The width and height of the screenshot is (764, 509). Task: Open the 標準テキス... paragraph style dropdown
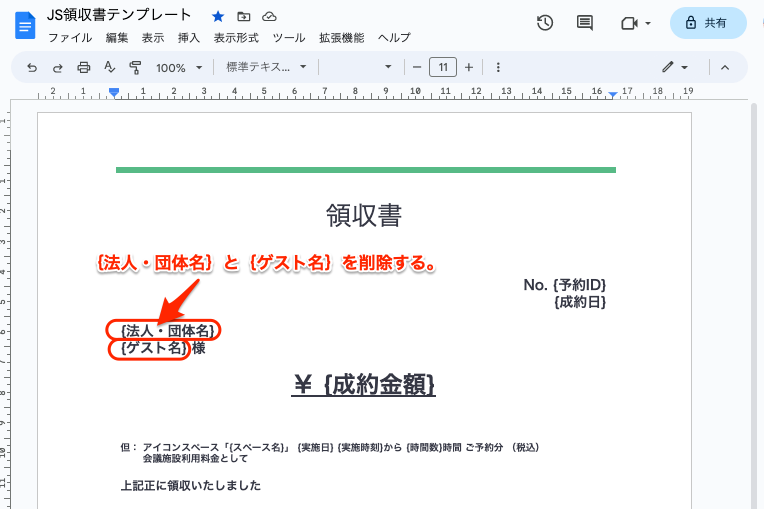(266, 67)
